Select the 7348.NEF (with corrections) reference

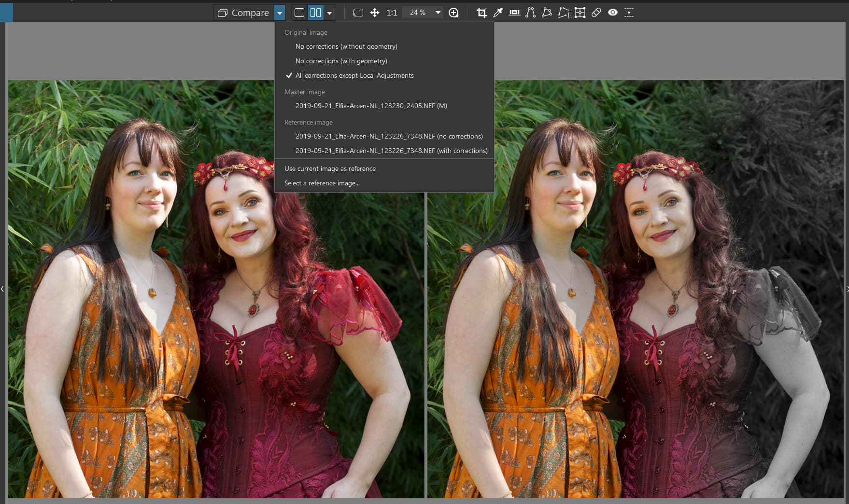pos(391,151)
